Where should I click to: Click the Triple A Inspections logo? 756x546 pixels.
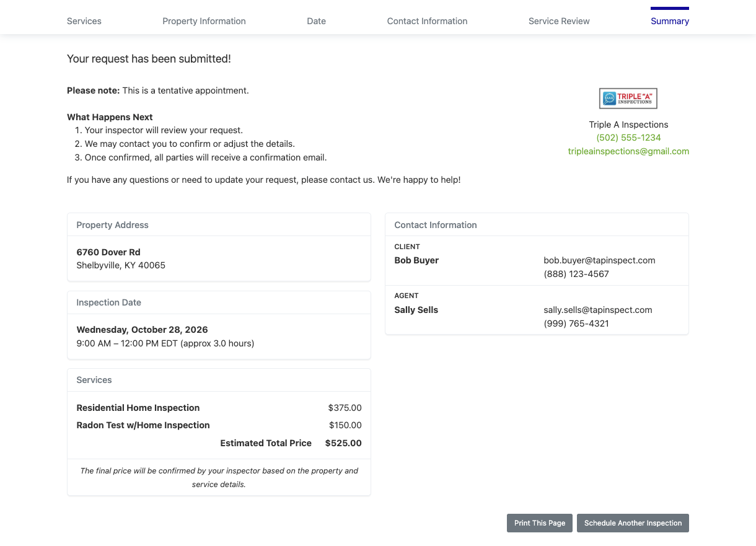point(628,99)
